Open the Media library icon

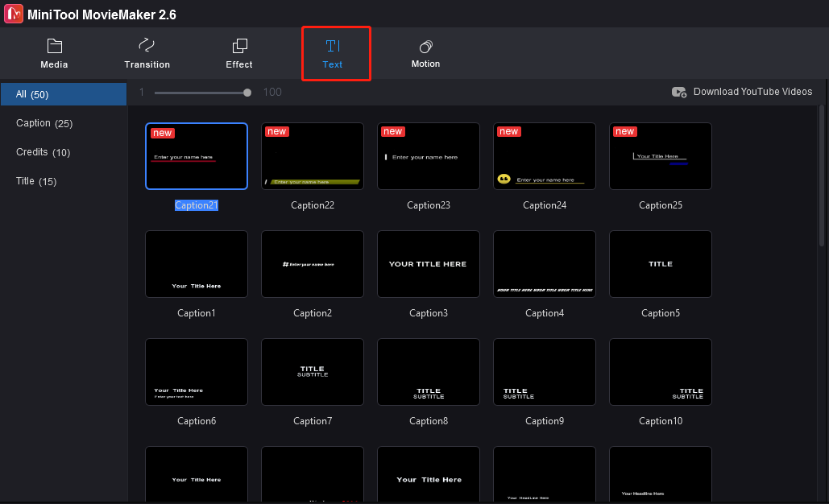54,46
